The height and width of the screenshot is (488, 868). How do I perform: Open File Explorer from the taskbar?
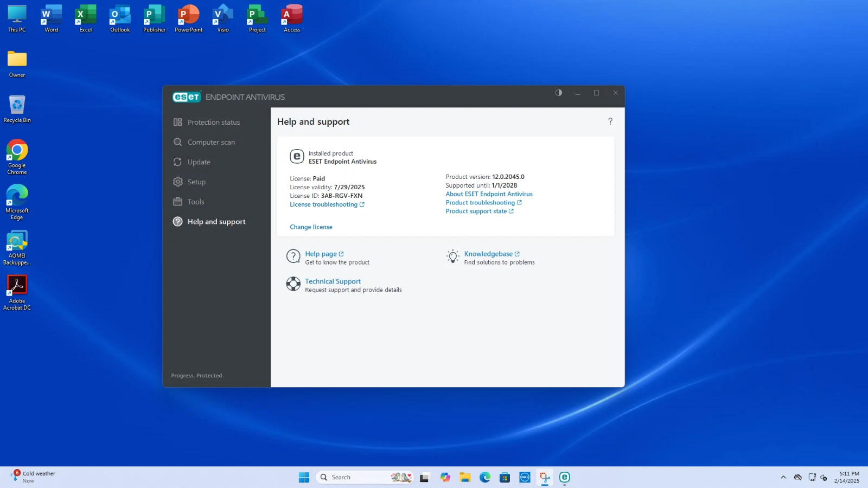click(x=465, y=477)
